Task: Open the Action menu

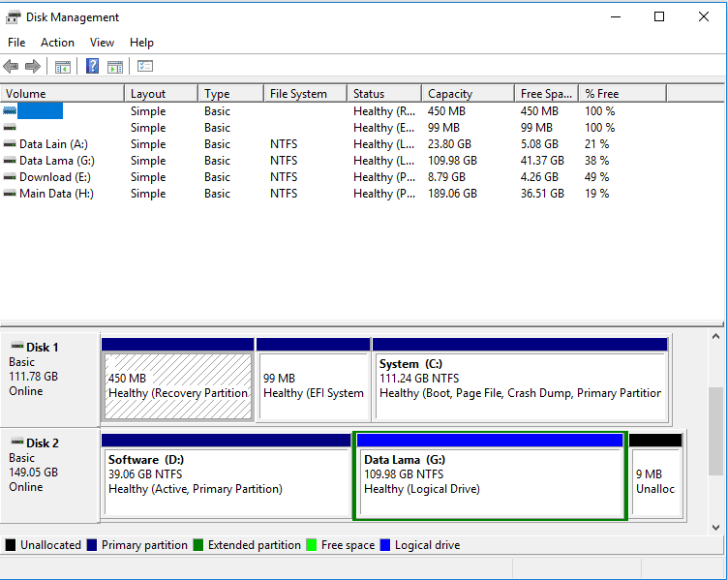Action: [57, 43]
